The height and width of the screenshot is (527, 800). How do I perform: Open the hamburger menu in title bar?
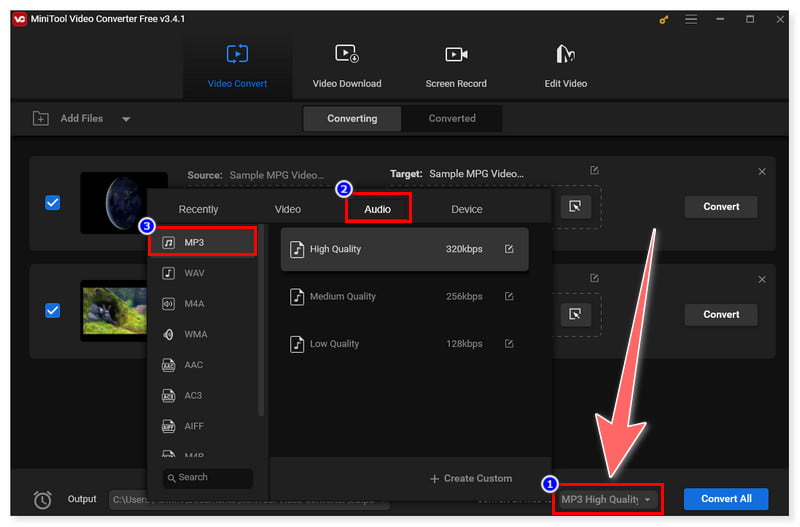tap(692, 19)
